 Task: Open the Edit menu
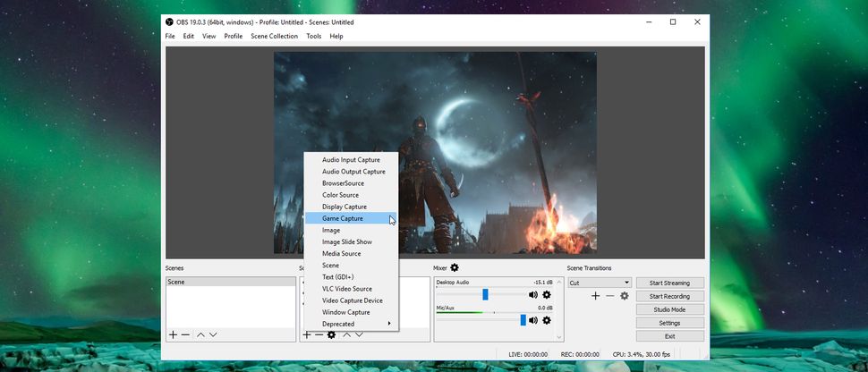coord(189,36)
